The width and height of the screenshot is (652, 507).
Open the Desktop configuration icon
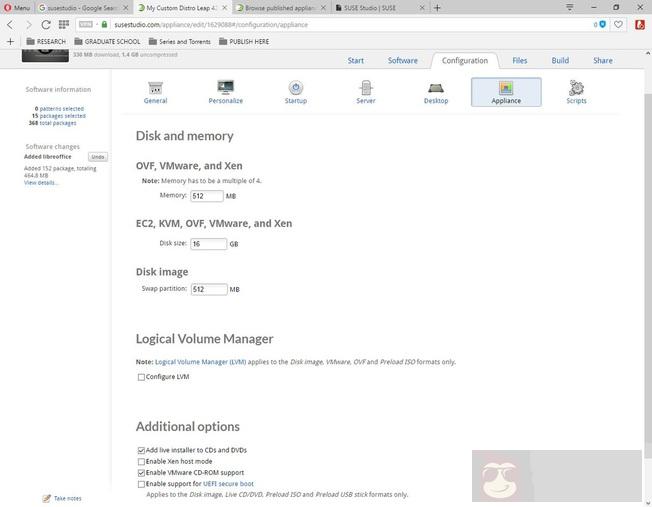click(436, 92)
